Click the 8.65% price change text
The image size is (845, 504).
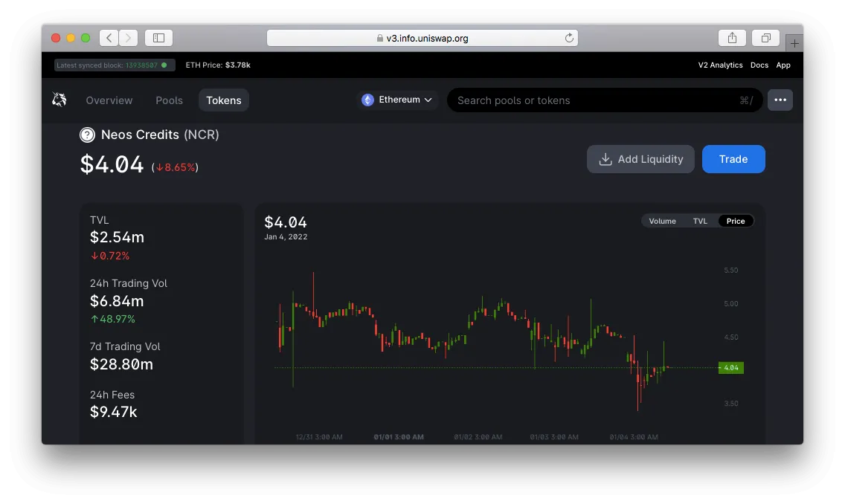click(x=175, y=167)
